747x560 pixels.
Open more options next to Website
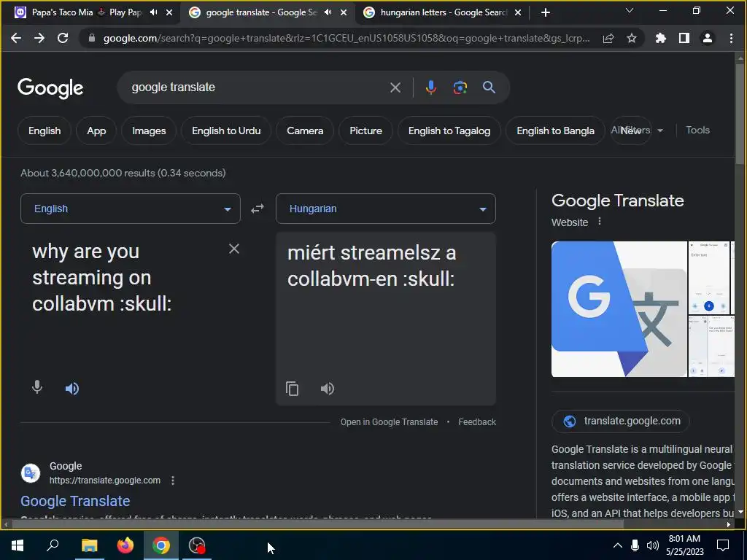[600, 222]
